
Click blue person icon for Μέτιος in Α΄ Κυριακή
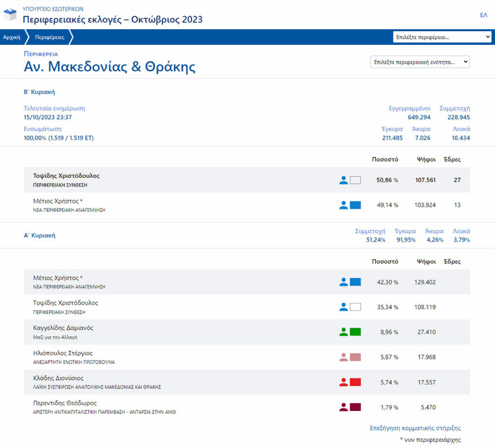coord(344,282)
